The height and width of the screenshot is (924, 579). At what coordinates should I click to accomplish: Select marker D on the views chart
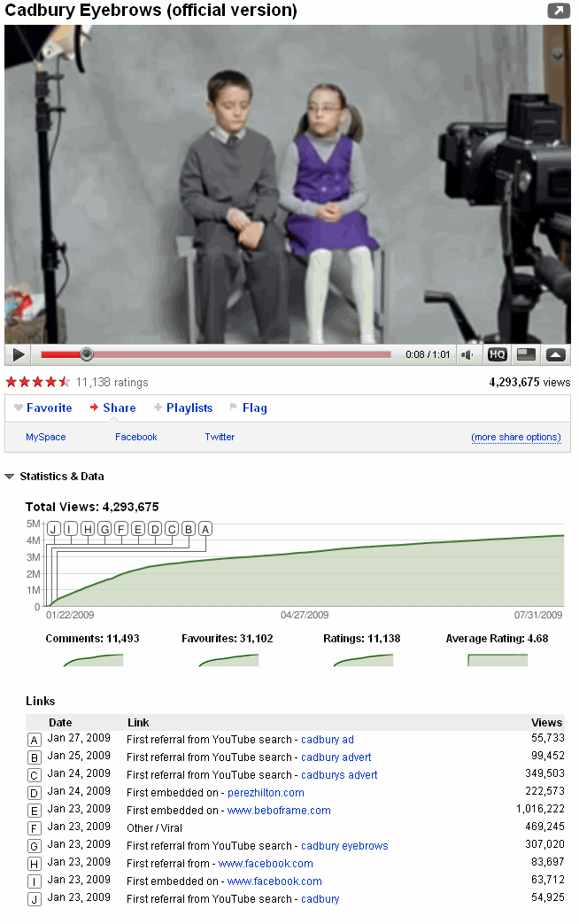tap(155, 529)
